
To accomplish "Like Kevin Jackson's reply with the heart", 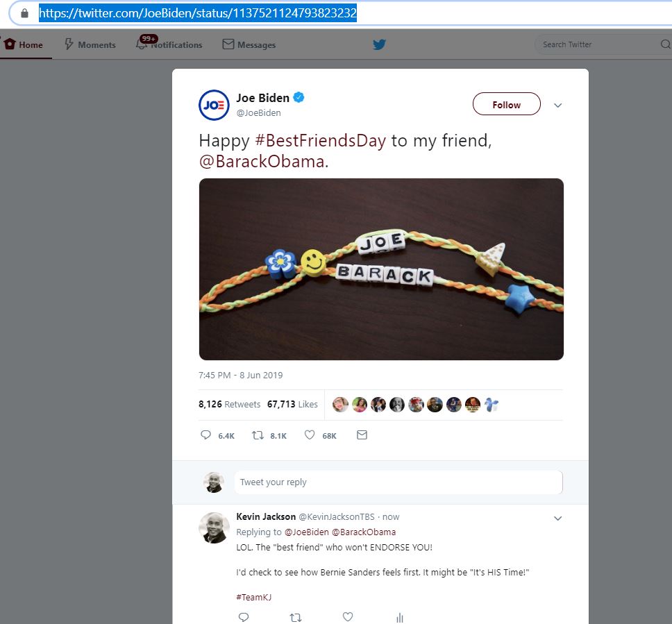I will (348, 616).
